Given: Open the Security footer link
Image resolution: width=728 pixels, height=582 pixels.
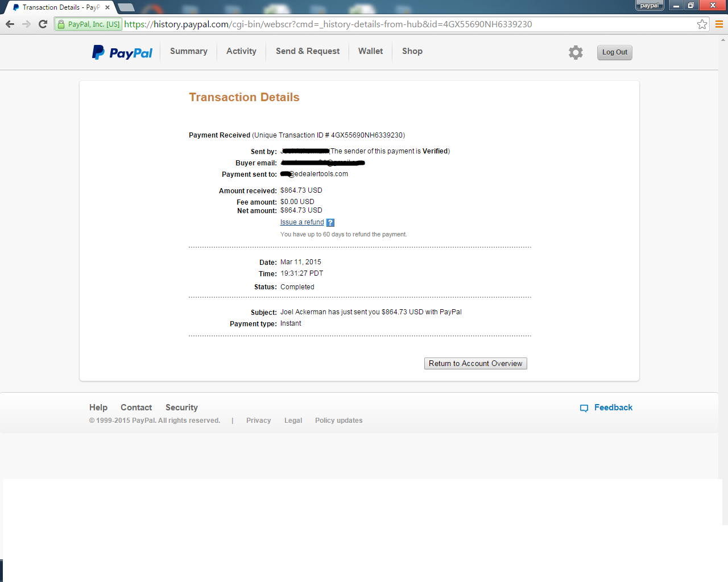Looking at the screenshot, I should (x=181, y=408).
